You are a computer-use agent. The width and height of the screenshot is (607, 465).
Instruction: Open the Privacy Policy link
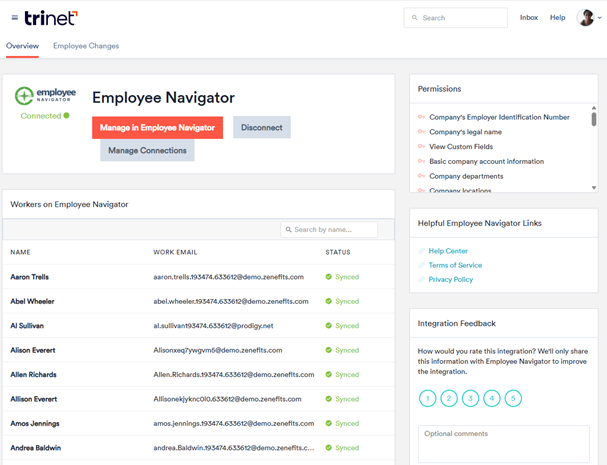(x=451, y=280)
